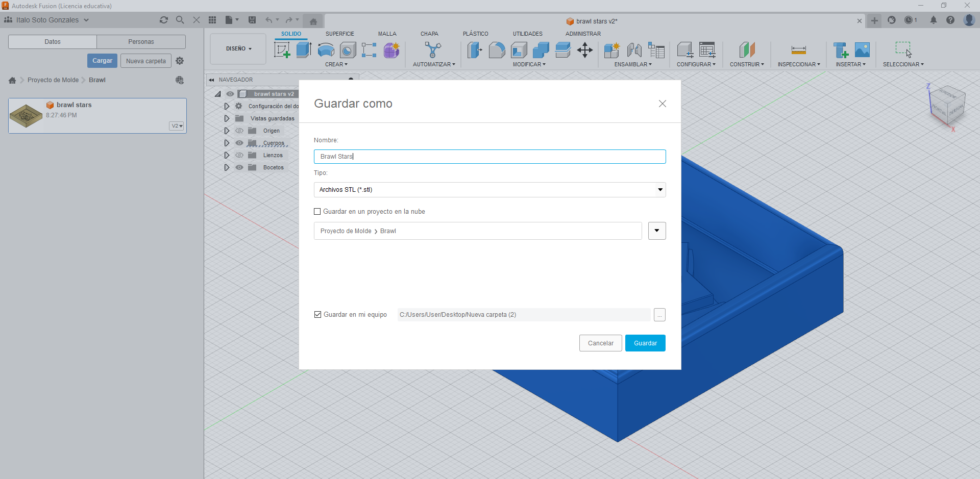Toggle visibility of Origen folder
The height and width of the screenshot is (479, 980).
click(239, 131)
